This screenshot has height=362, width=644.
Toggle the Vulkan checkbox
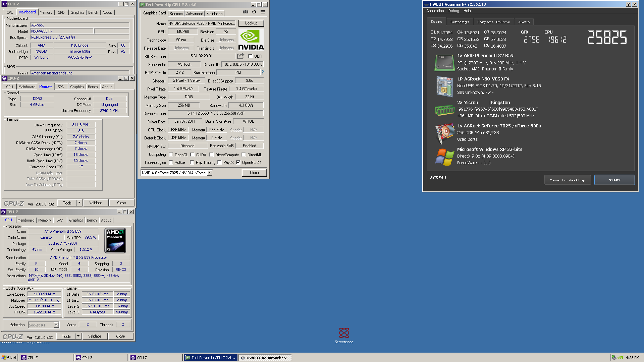point(171,163)
